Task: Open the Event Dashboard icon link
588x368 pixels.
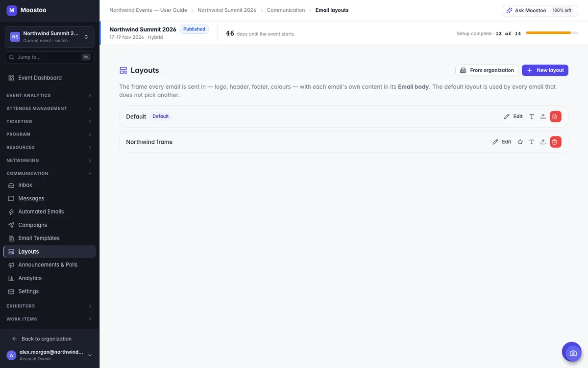Action: 11,78
